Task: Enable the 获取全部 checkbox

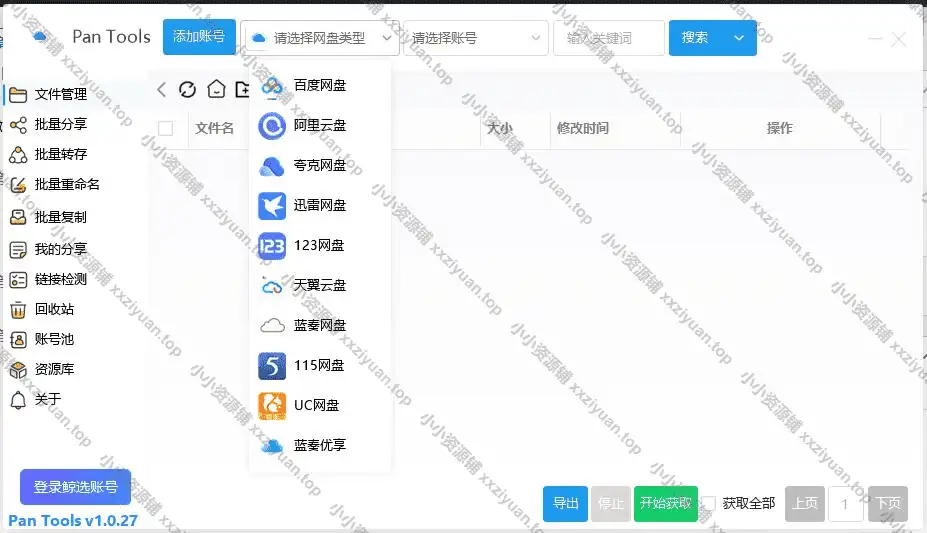Action: [x=709, y=503]
